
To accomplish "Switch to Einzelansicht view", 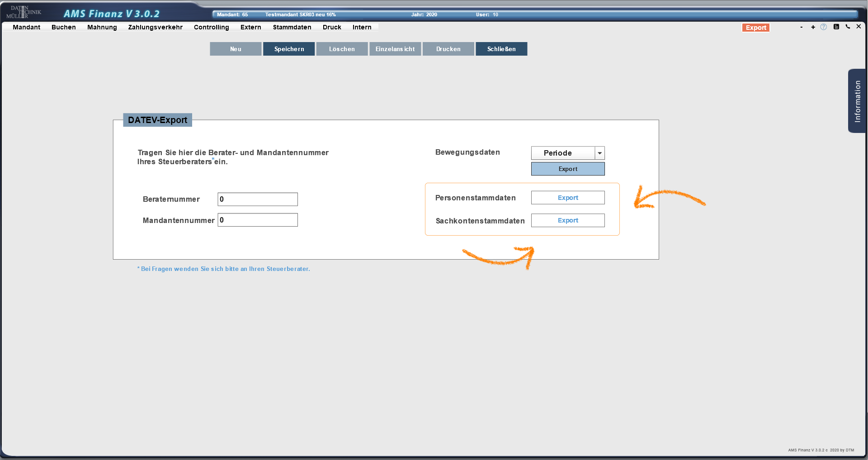I will [395, 49].
